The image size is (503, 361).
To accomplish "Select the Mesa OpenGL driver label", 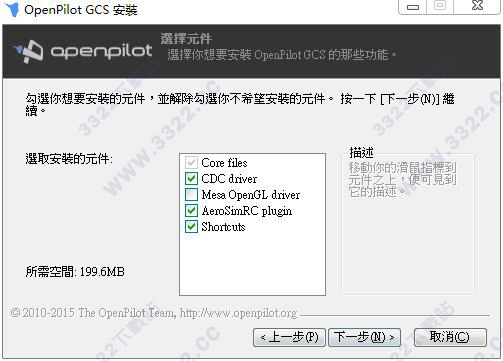I will (251, 195).
